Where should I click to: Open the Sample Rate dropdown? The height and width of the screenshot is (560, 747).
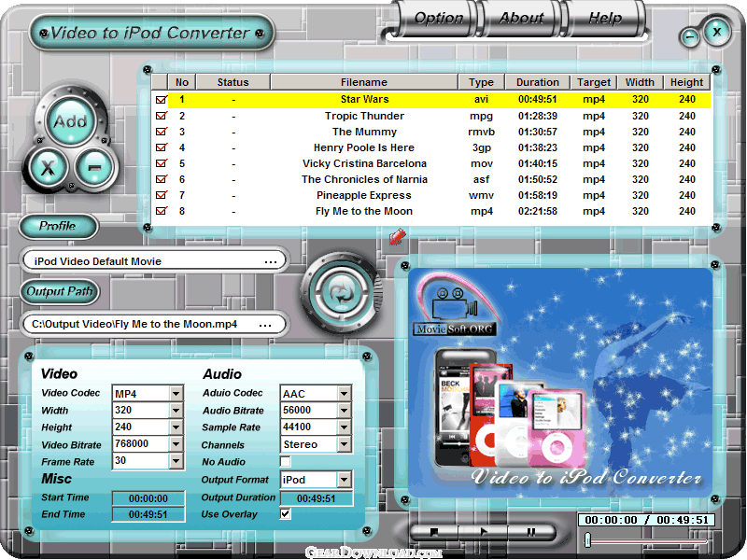click(x=344, y=427)
